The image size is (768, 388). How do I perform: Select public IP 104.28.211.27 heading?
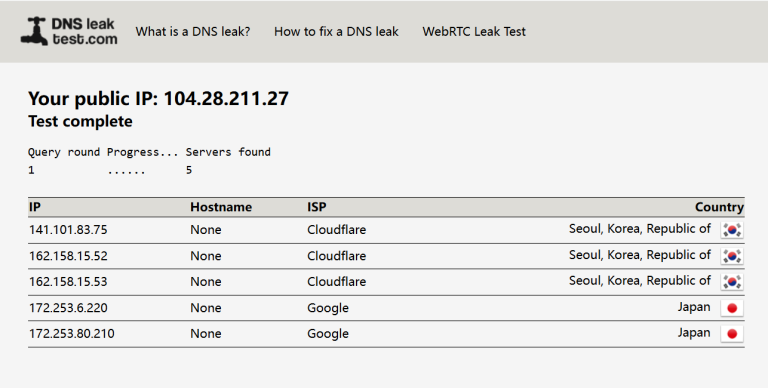[x=158, y=98]
